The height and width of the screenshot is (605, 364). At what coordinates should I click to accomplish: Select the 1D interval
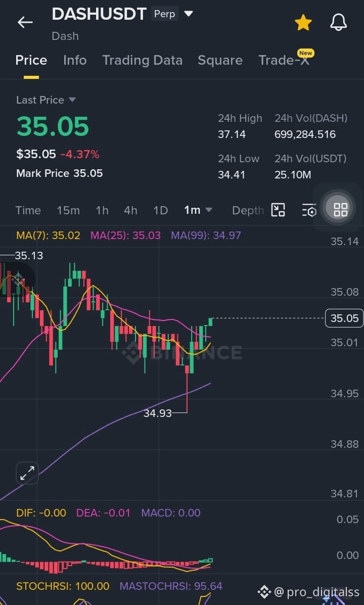(x=160, y=210)
